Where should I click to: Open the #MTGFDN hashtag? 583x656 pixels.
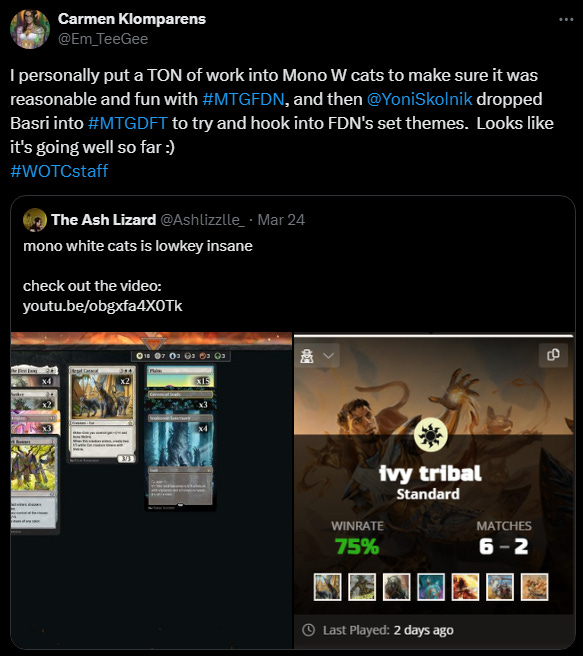243,99
